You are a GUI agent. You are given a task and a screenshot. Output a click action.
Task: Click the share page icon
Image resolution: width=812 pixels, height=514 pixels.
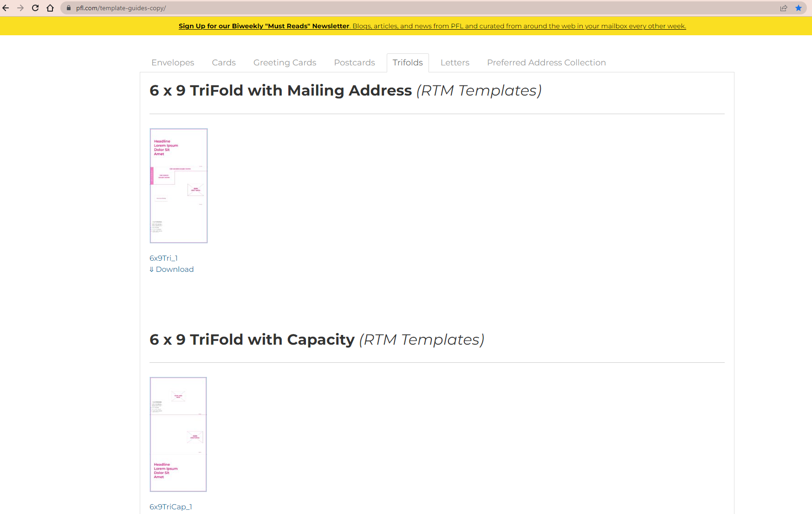point(784,8)
